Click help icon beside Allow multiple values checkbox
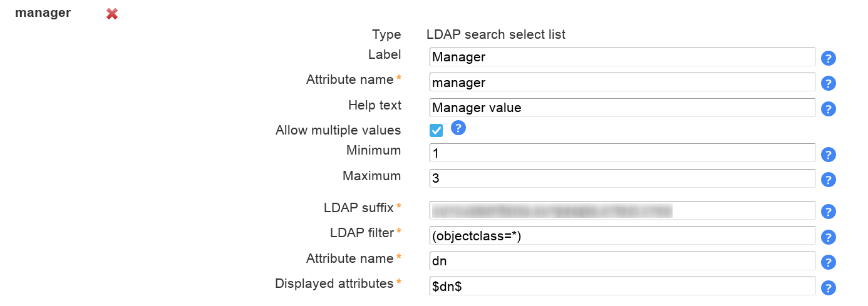This screenshot has width=868, height=306. pyautogui.click(x=458, y=128)
